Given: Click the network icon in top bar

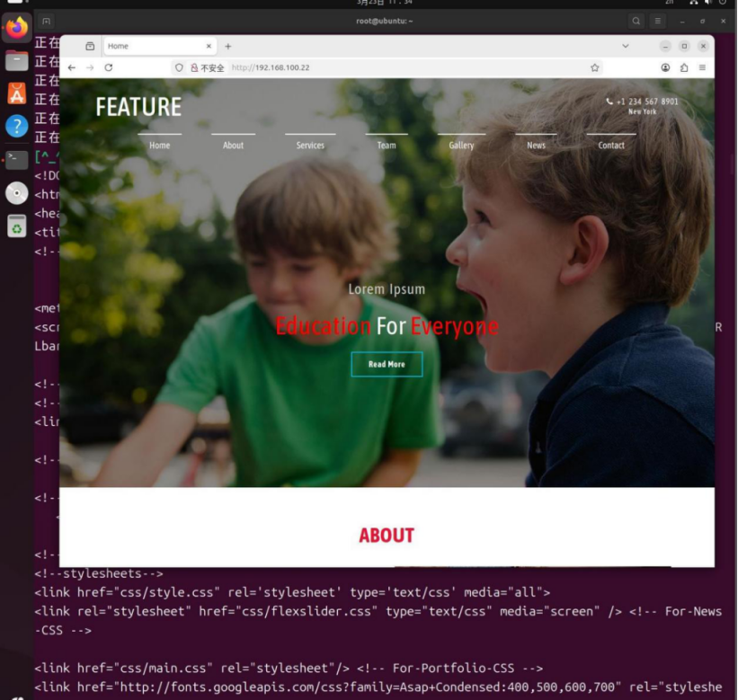Looking at the screenshot, I should [x=693, y=3].
